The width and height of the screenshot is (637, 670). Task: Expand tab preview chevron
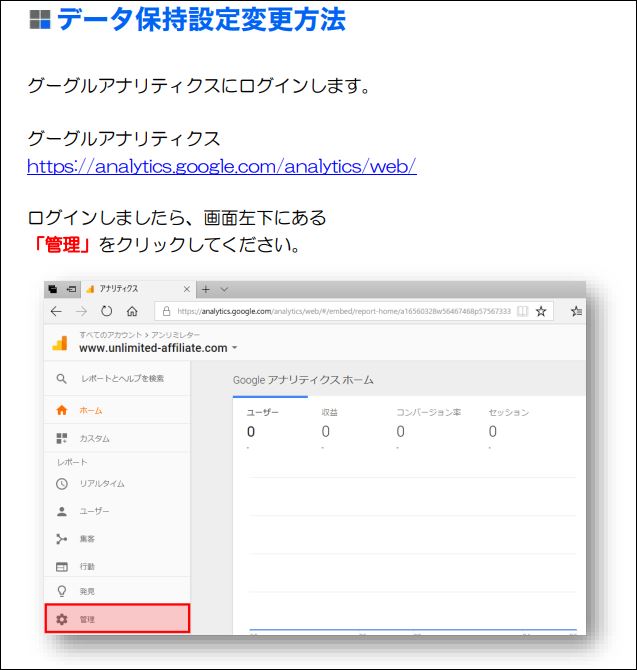click(224, 289)
